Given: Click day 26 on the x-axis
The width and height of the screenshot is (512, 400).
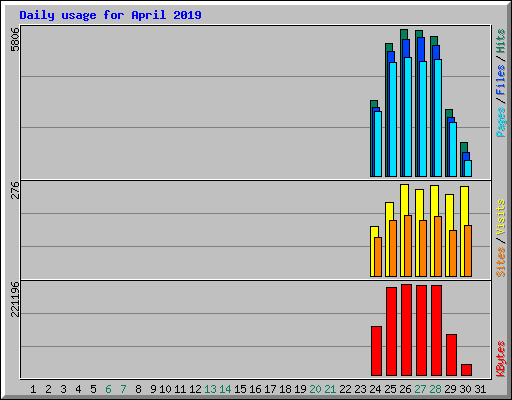Looking at the screenshot, I should pyautogui.click(x=405, y=389).
